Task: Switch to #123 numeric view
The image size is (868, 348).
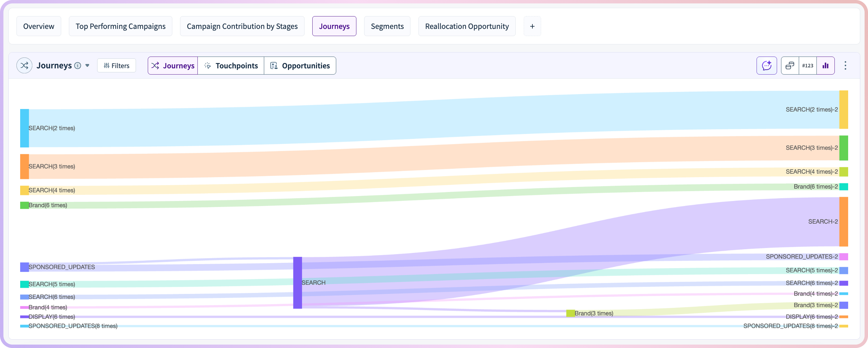Action: [807, 66]
